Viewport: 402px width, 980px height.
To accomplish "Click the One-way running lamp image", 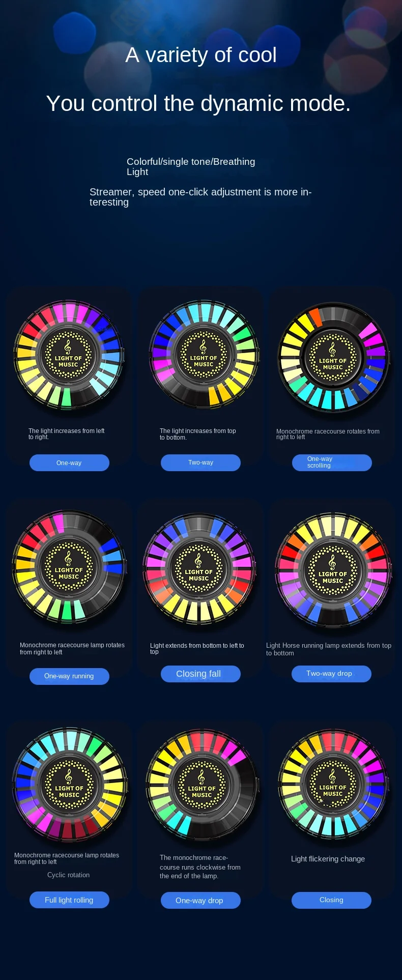I will coord(69,568).
